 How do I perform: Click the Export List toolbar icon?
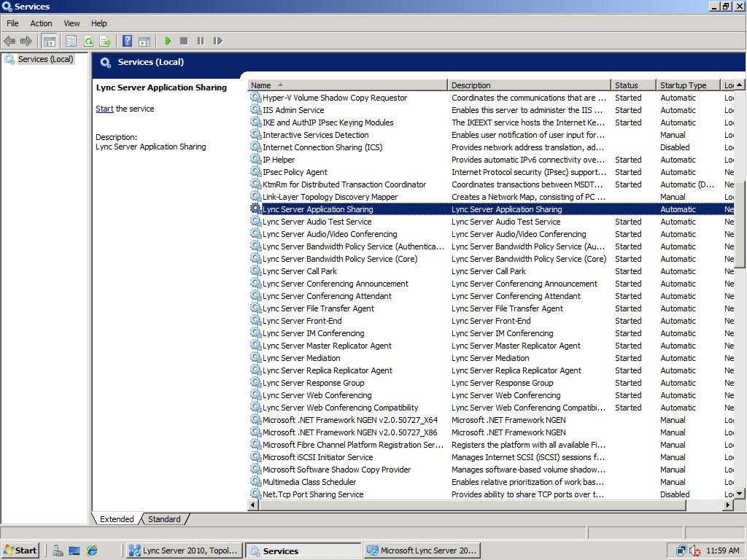(105, 41)
